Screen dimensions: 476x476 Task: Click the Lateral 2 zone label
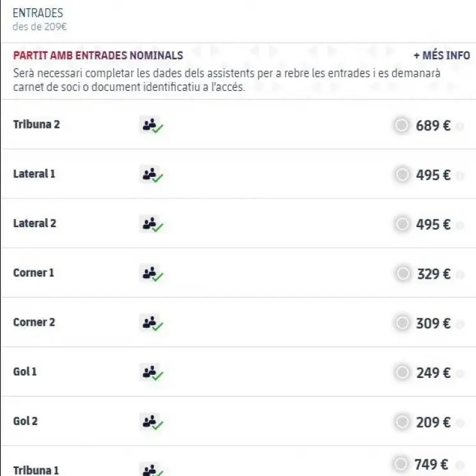(34, 223)
